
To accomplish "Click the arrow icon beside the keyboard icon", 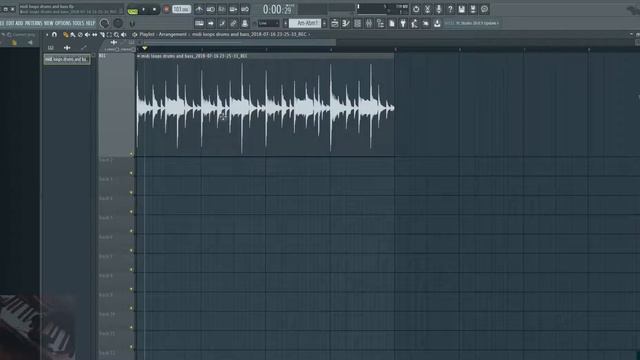I will point(211,23).
